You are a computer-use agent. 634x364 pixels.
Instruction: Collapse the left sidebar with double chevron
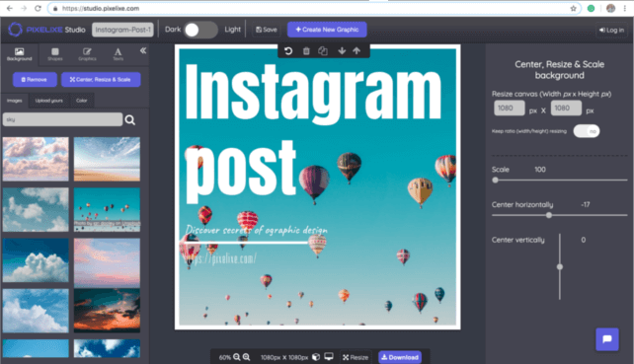click(143, 50)
